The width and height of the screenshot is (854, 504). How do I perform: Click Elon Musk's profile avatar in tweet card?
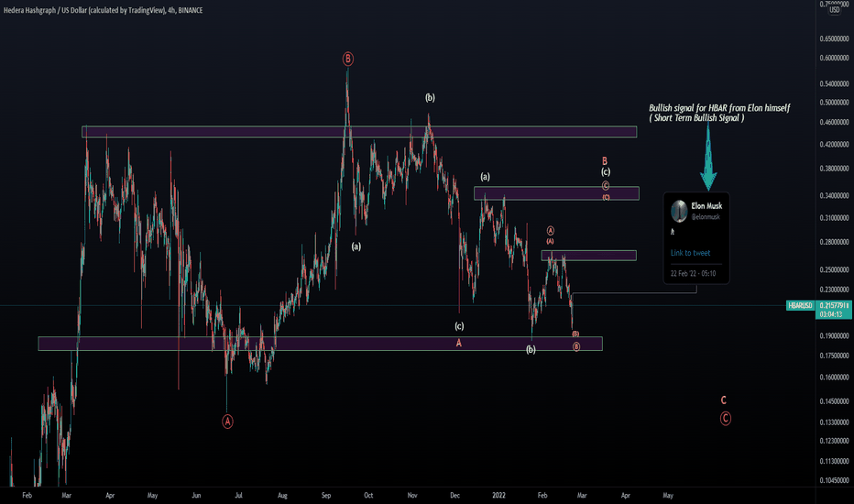point(679,211)
